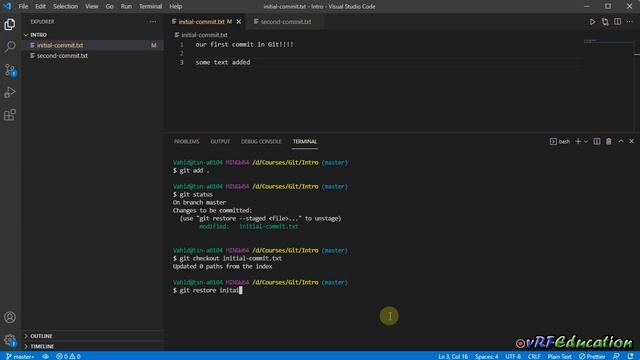Open Explorer Views and More Actions ellipsis

point(153,22)
